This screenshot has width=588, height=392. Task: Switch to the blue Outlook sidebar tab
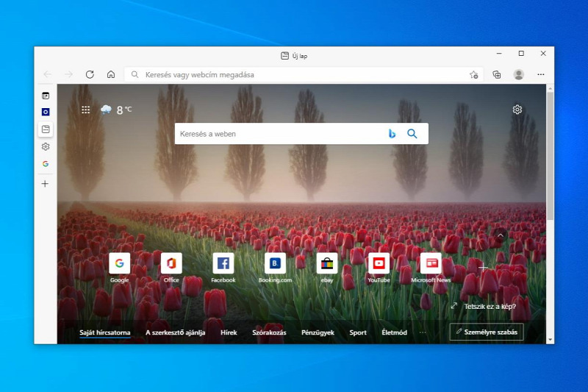pos(46,112)
